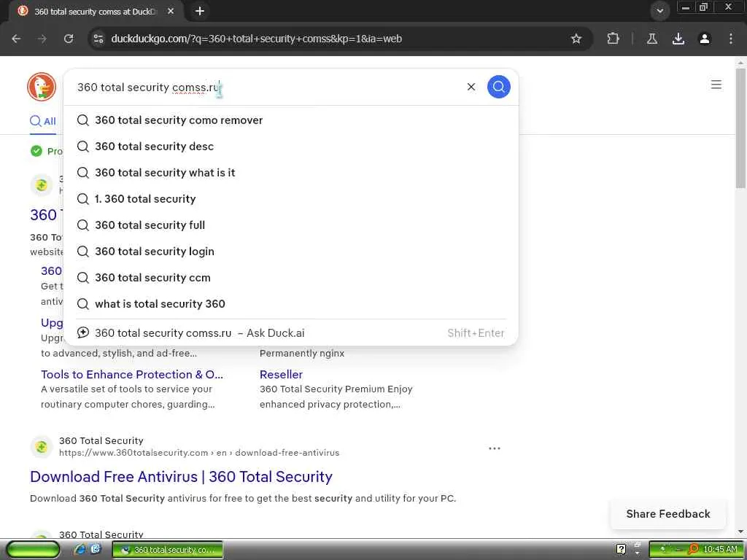Image resolution: width=747 pixels, height=560 pixels.
Task: Open the download-free-antivirus result URL
Action: tap(199, 452)
